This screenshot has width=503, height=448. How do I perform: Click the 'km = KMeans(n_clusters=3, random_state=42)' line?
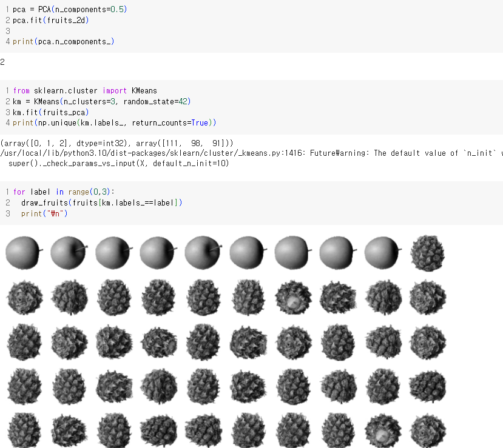point(102,102)
